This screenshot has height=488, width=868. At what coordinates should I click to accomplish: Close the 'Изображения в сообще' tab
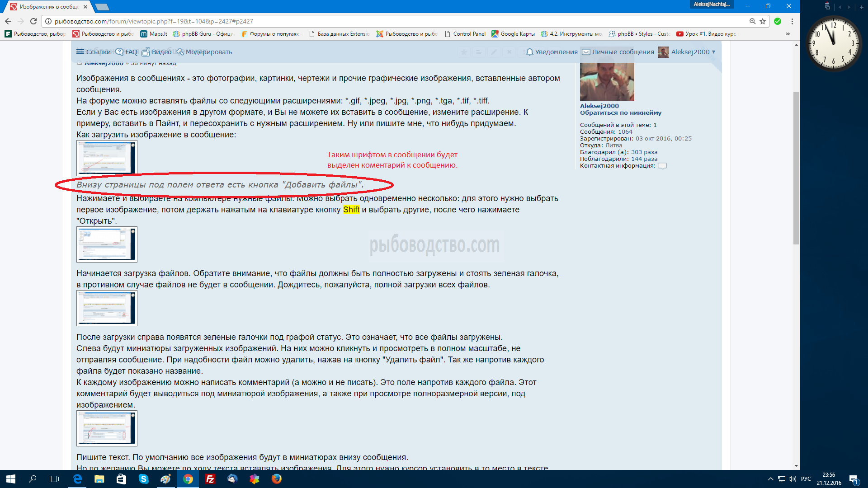point(85,7)
